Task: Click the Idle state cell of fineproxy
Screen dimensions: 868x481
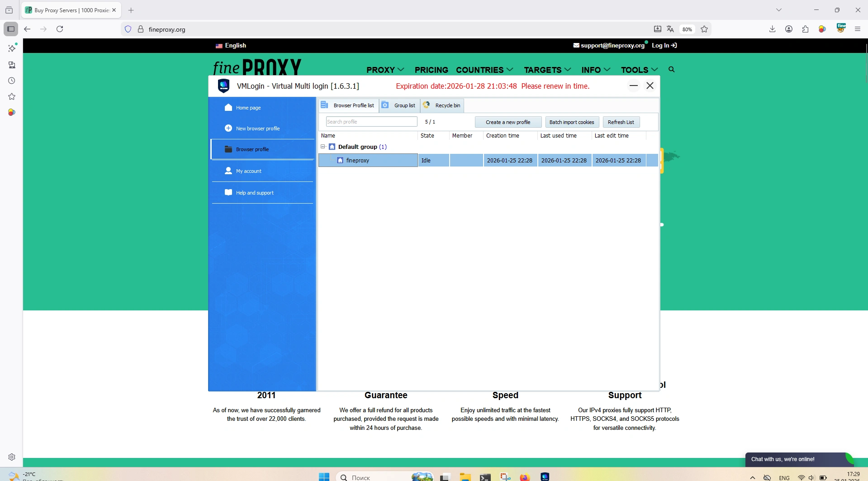Action: click(434, 160)
